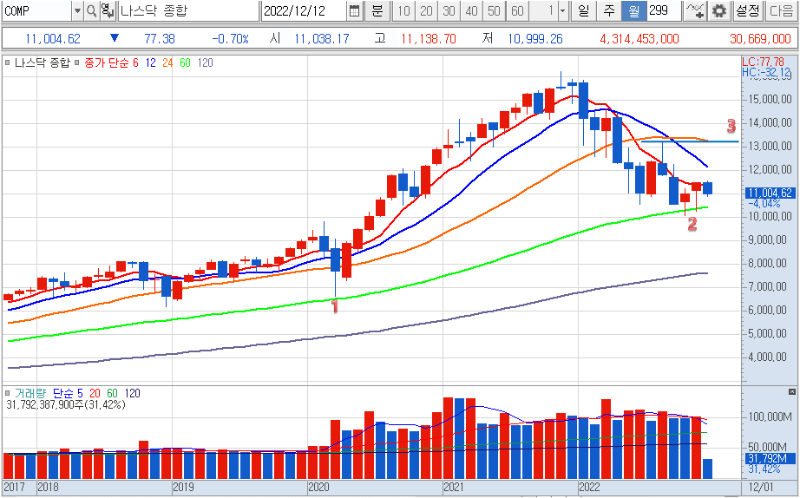Click the square marker before 나스닥 종합 legend

pos(7,63)
